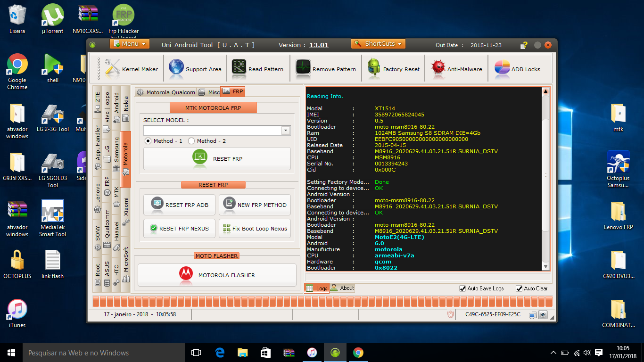Open Task View on taskbar
The height and width of the screenshot is (362, 644).
click(196, 353)
